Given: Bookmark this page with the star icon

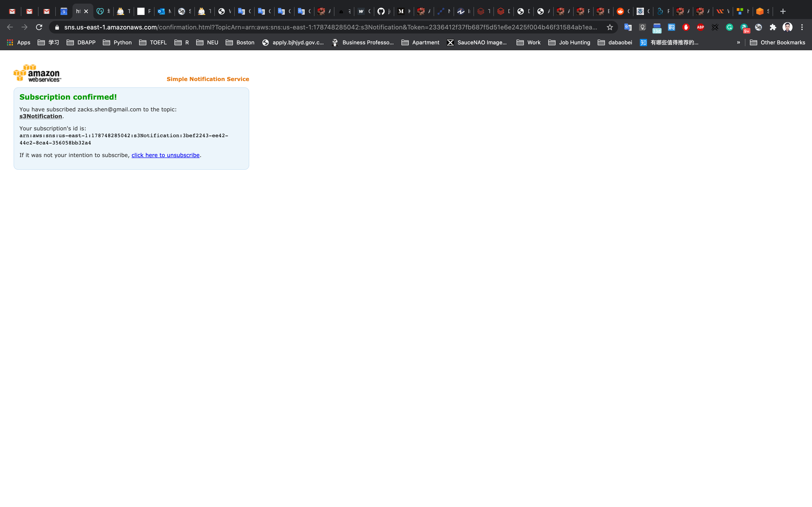Looking at the screenshot, I should click(x=610, y=27).
